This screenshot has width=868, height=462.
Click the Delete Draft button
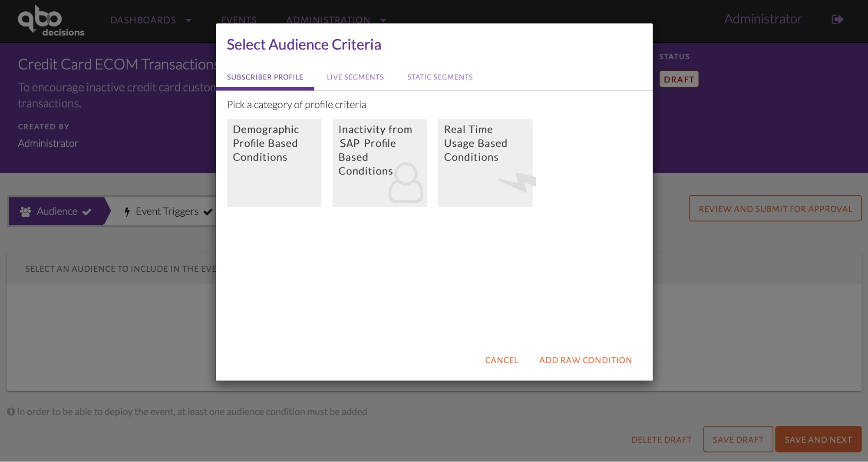click(661, 440)
